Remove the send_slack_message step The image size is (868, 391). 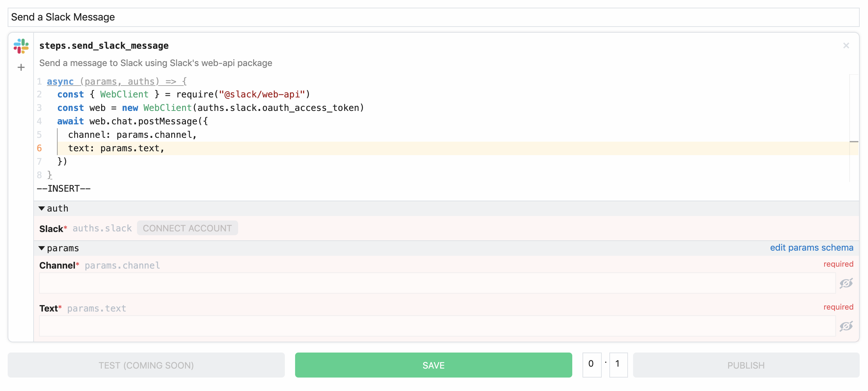click(846, 46)
